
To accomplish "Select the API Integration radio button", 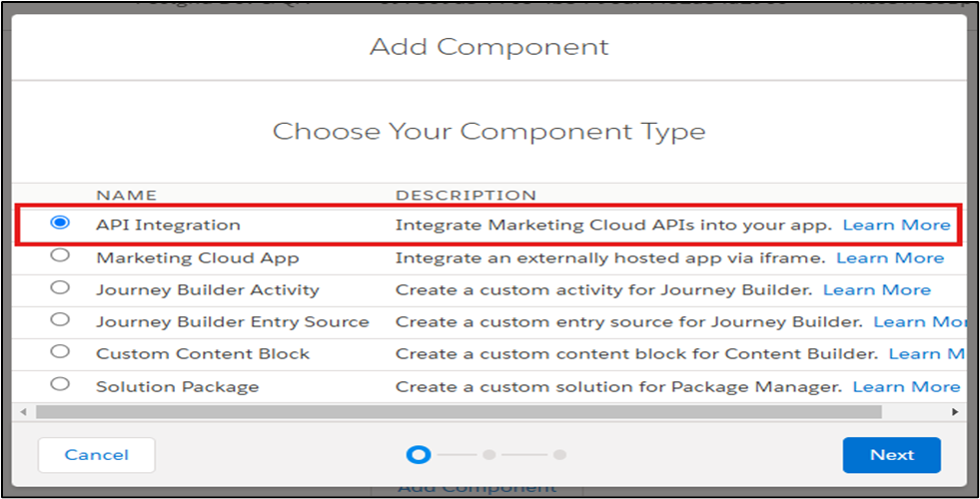I will coord(60,223).
